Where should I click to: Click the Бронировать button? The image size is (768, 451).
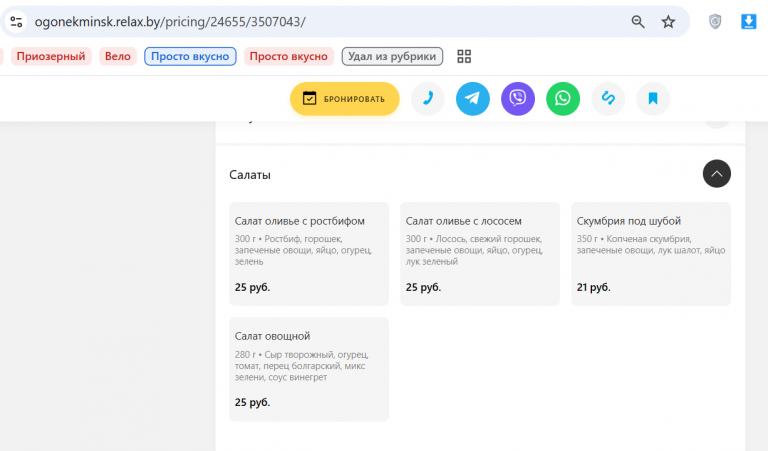(345, 99)
